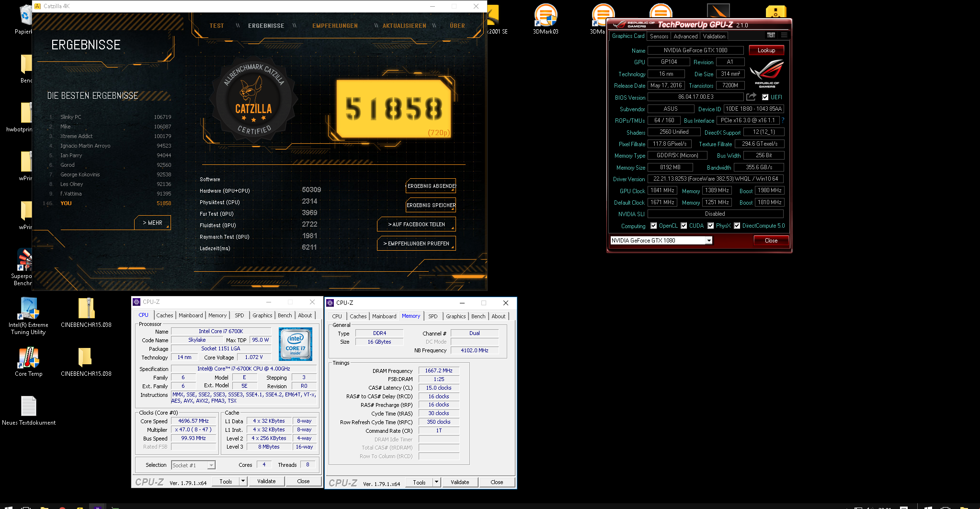980x509 pixels.
Task: Click EMPFEHLUNGEN PRUEFEN button
Action: (416, 243)
